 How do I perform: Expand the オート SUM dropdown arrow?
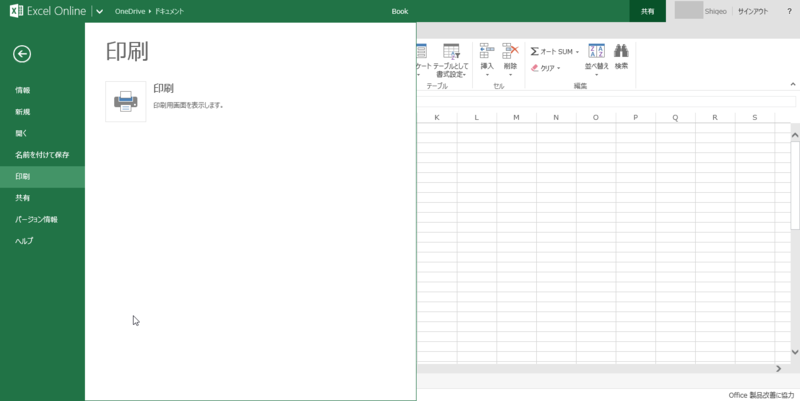578,52
